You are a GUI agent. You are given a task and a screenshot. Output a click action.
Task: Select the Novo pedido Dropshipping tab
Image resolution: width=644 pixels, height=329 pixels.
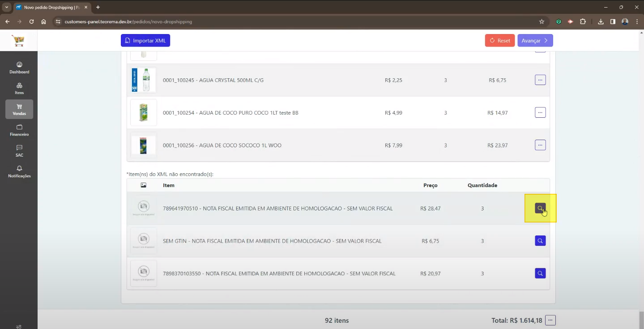[52, 8]
